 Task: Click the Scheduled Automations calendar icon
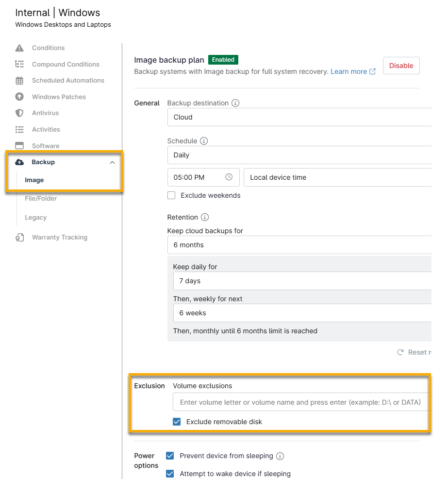pos(19,81)
